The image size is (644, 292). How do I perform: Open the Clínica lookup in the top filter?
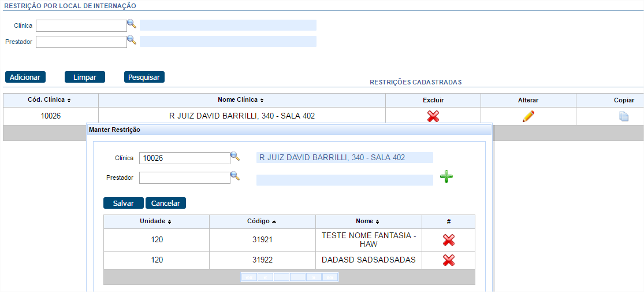coord(132,24)
